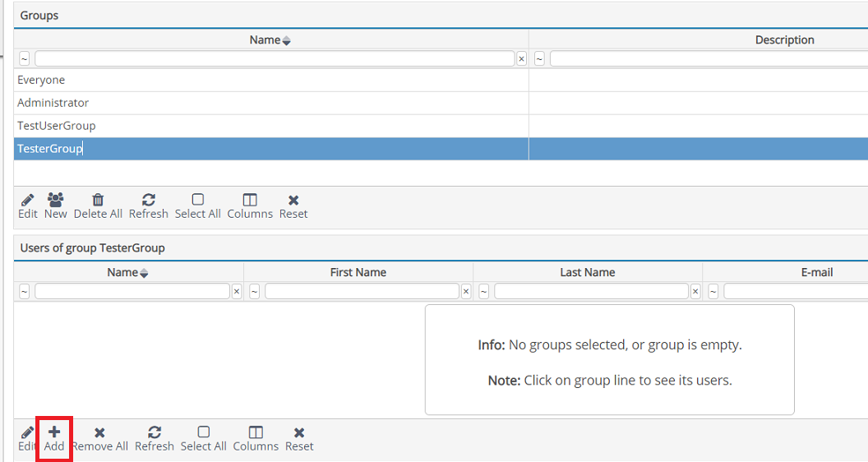Sort users by Last Name column header
The width and height of the screenshot is (868, 462).
click(587, 273)
